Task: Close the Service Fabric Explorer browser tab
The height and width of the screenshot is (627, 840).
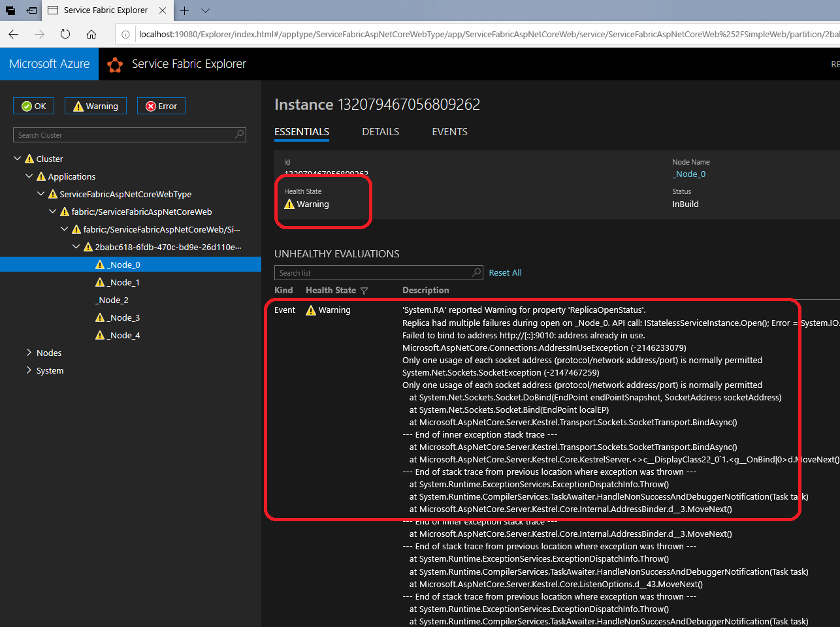Action: pyautogui.click(x=163, y=10)
